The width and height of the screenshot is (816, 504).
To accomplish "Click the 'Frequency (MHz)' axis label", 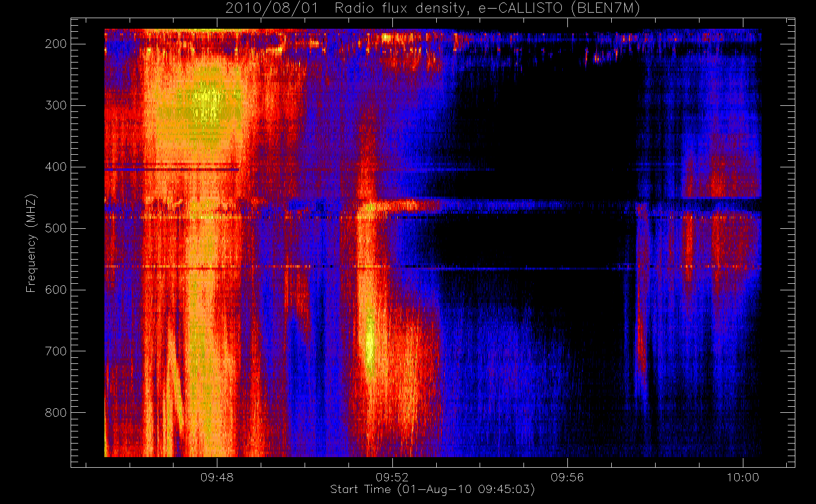I will [31, 243].
